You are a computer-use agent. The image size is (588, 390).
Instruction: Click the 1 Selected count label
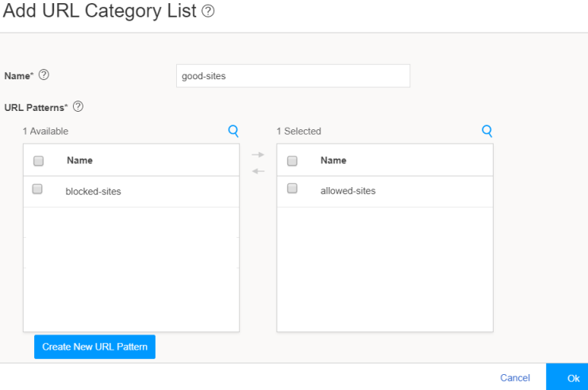298,132
